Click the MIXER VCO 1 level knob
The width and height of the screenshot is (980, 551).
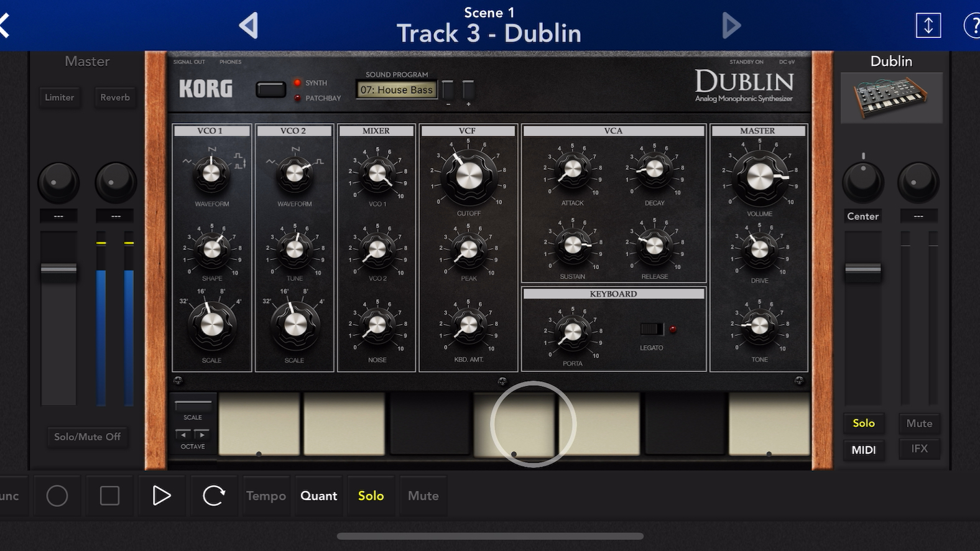377,173
